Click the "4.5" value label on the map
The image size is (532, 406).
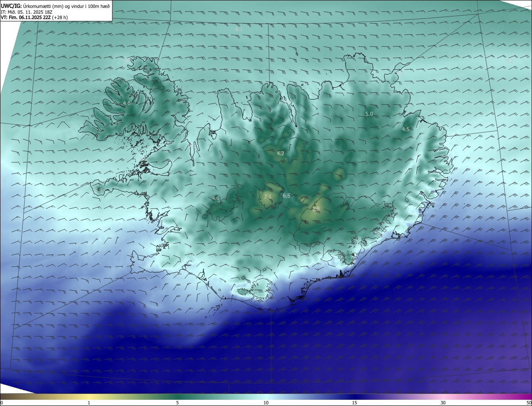point(405,129)
